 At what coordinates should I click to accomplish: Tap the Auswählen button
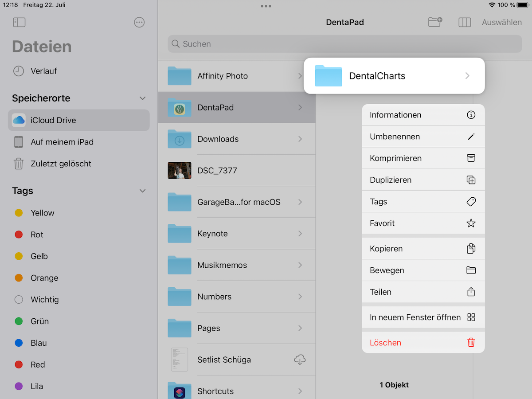point(502,22)
